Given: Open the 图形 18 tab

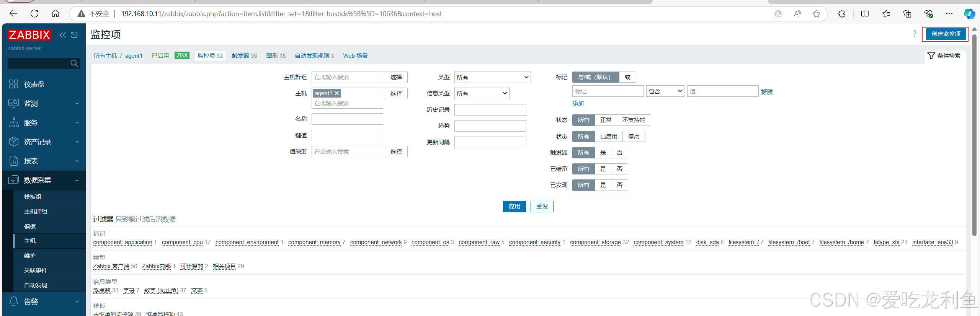Looking at the screenshot, I should pos(276,56).
